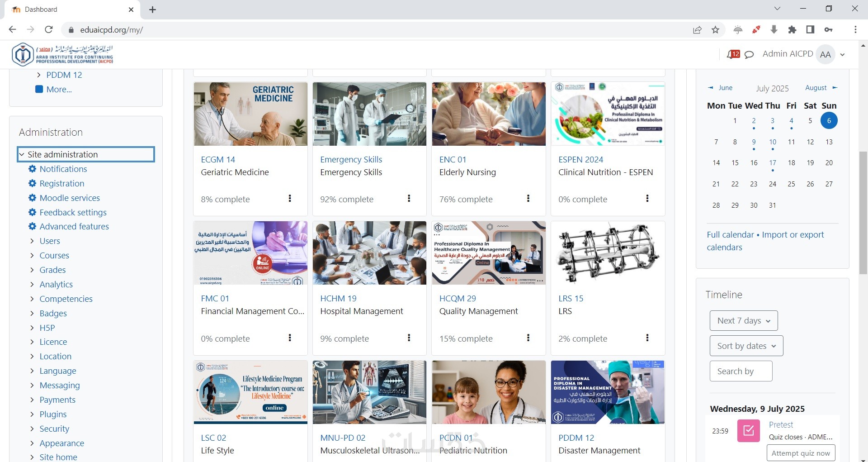This screenshot has height=462, width=868.
Task: Click the Search by input field
Action: pyautogui.click(x=741, y=371)
